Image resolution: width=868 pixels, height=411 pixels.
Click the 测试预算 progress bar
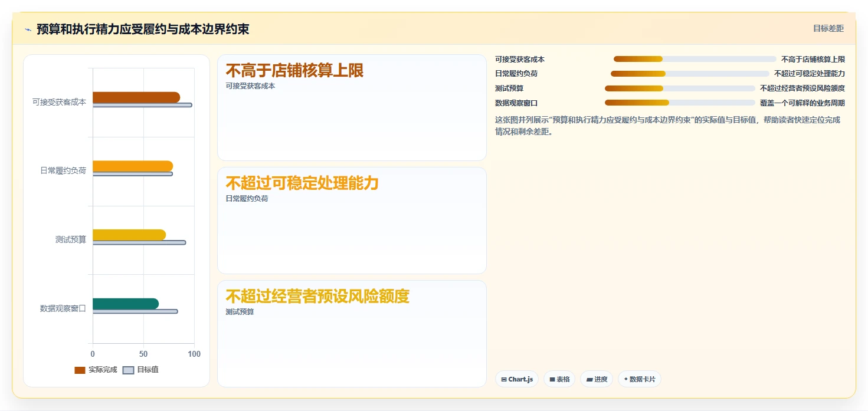coord(680,88)
